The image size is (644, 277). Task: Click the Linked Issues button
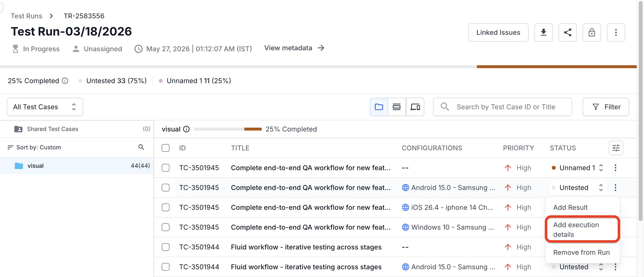(498, 32)
